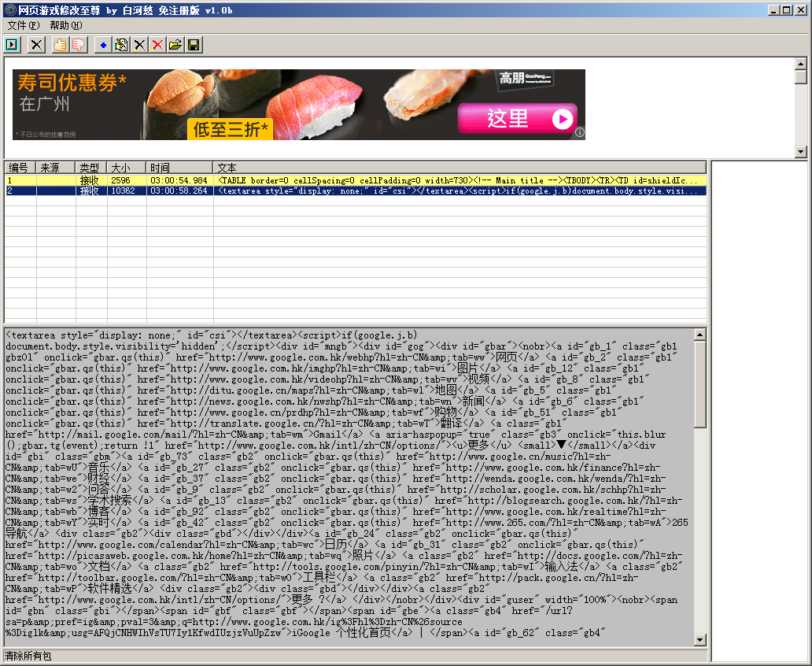Viewport: 812px width, 666px height.
Task: Click the edit document toolbar icon
Action: (x=121, y=45)
